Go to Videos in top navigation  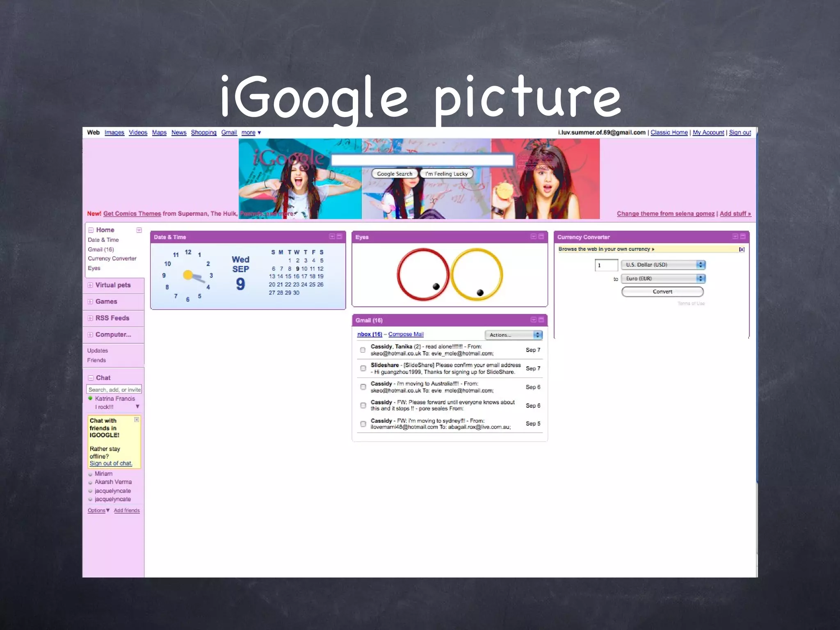(x=138, y=132)
